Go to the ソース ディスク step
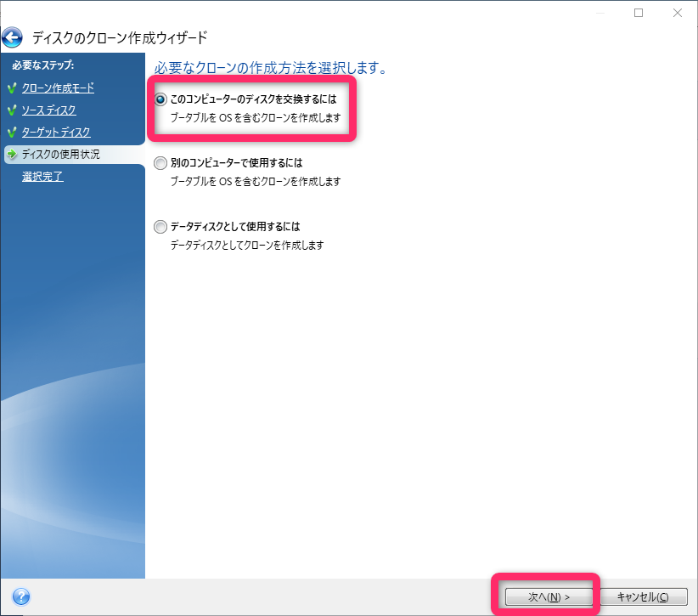 pos(49,110)
